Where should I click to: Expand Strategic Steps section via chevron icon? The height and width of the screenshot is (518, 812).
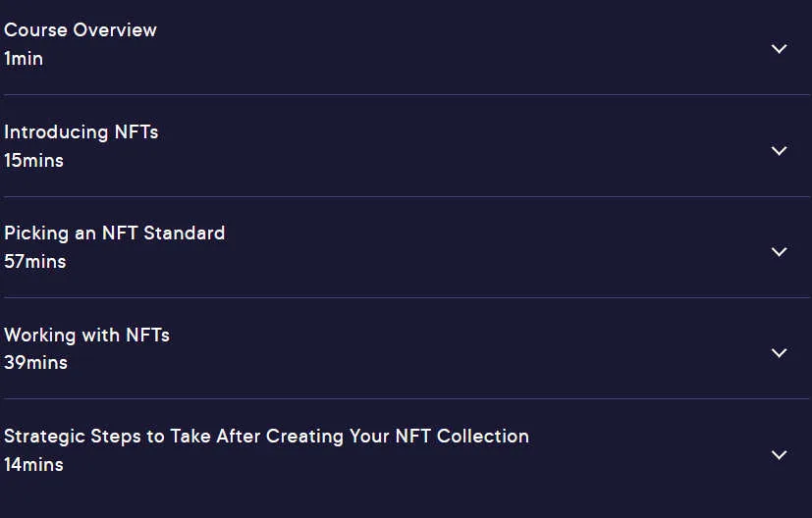[779, 455]
